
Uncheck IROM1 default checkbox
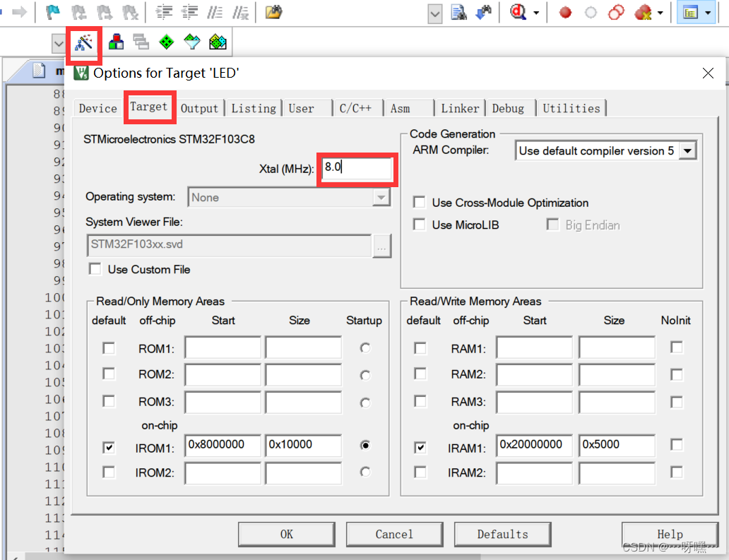(x=109, y=447)
